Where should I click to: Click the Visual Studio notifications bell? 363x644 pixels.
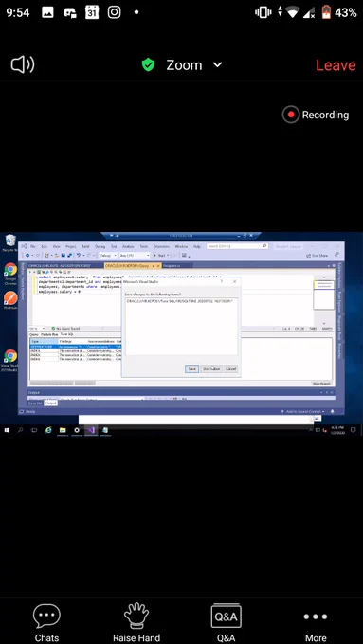click(x=332, y=411)
